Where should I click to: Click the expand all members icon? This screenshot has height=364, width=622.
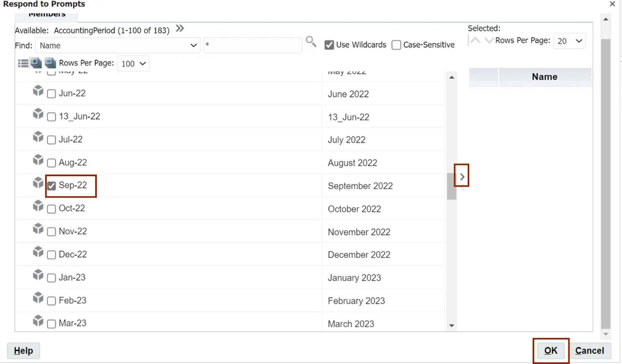(x=36, y=63)
